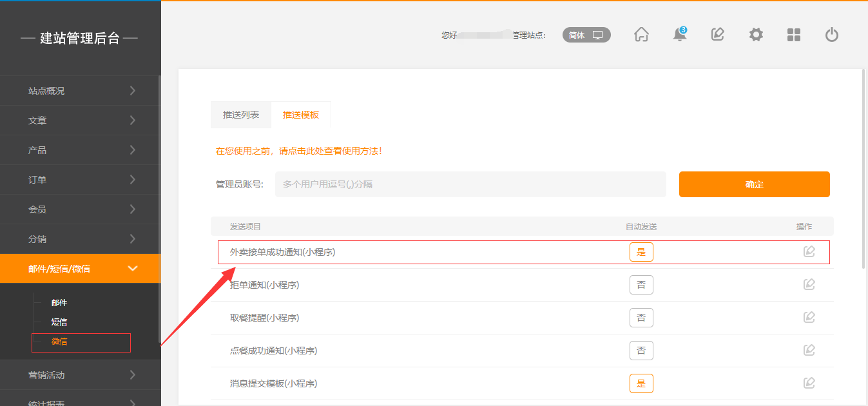Edit the 取餐提醒 template row
Screen dimensions: 868x406
click(x=809, y=318)
